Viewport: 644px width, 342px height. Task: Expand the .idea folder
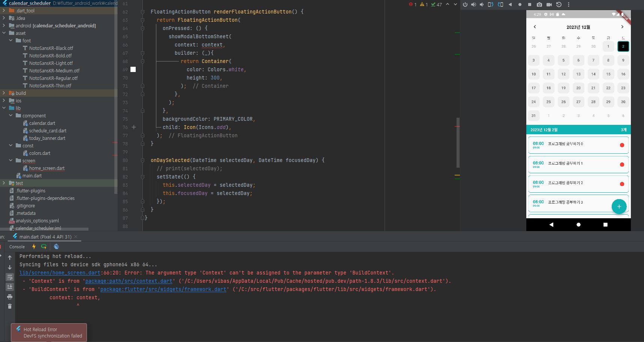(4, 18)
